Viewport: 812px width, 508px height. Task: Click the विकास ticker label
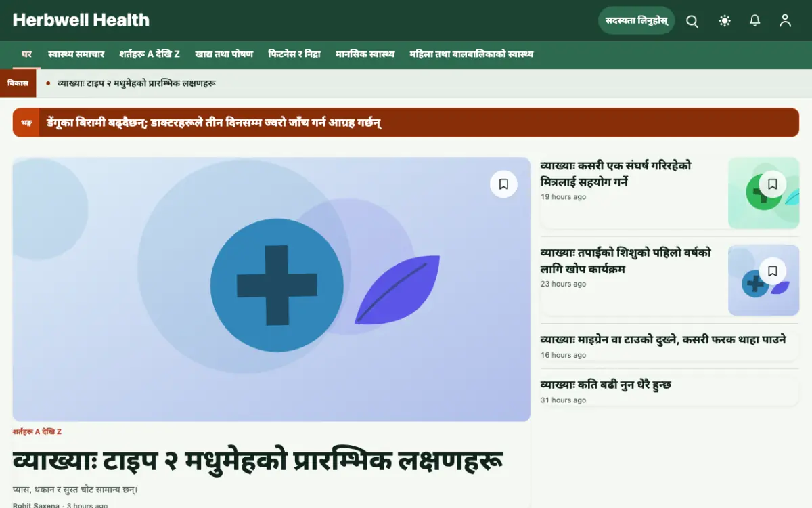point(18,83)
